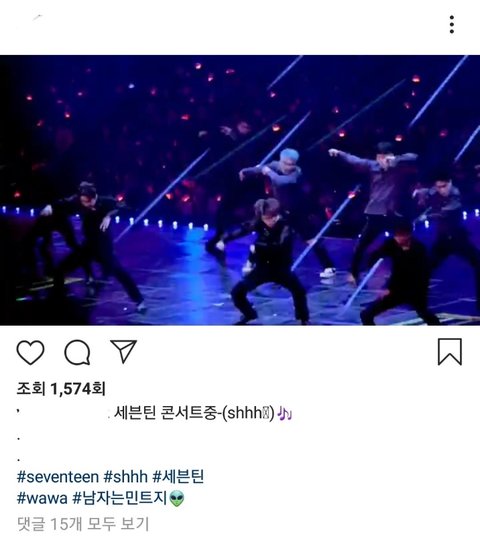This screenshot has height=536, width=480.
Task: Click the music notes emoji in caption
Action: click(x=285, y=413)
